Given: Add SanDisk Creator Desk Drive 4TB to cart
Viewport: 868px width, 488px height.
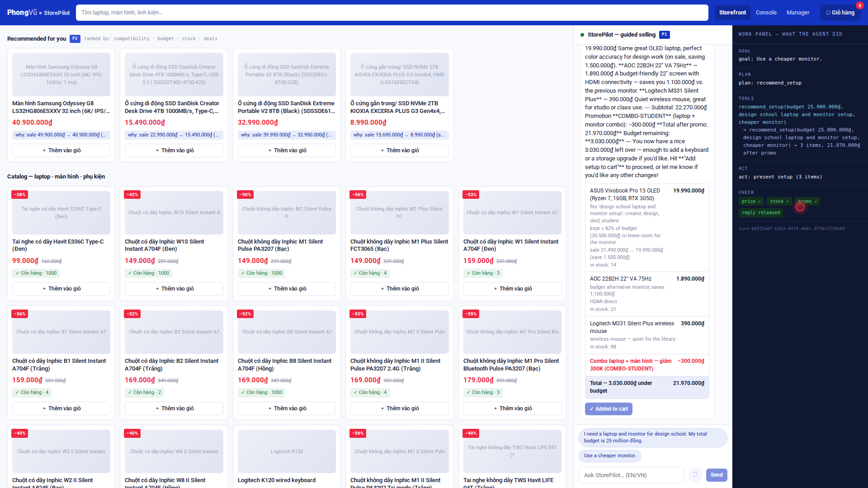Looking at the screenshot, I should [x=174, y=150].
